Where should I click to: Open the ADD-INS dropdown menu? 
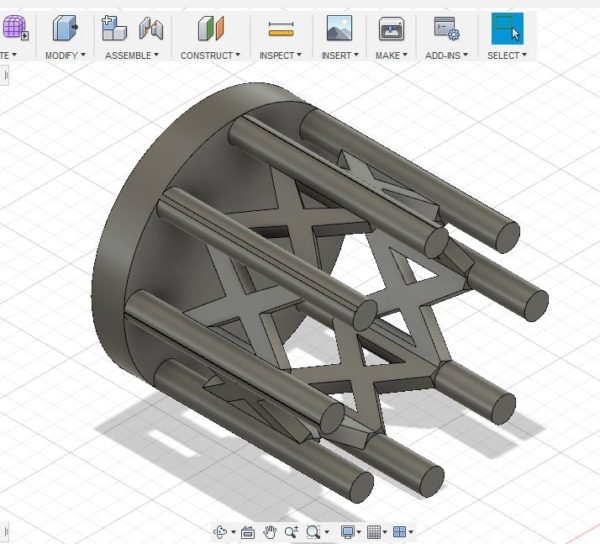click(447, 55)
